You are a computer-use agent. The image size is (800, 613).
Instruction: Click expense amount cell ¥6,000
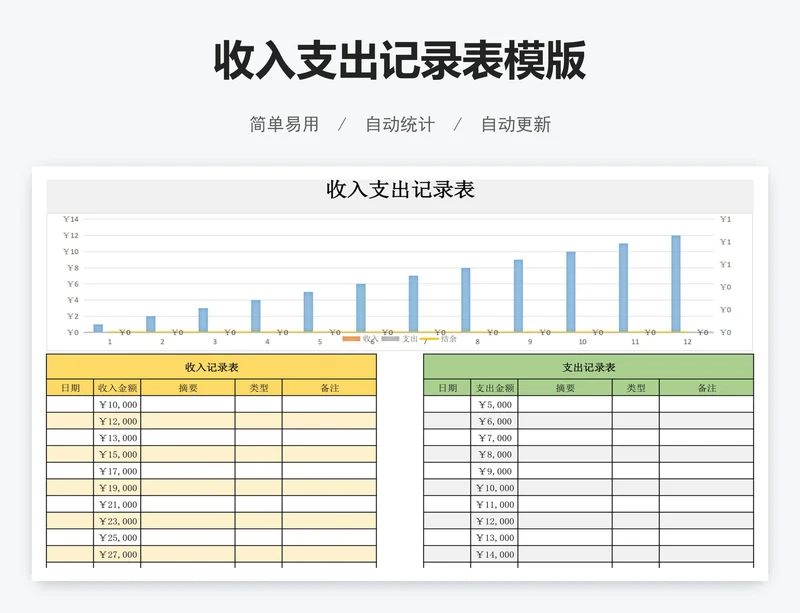(494, 421)
